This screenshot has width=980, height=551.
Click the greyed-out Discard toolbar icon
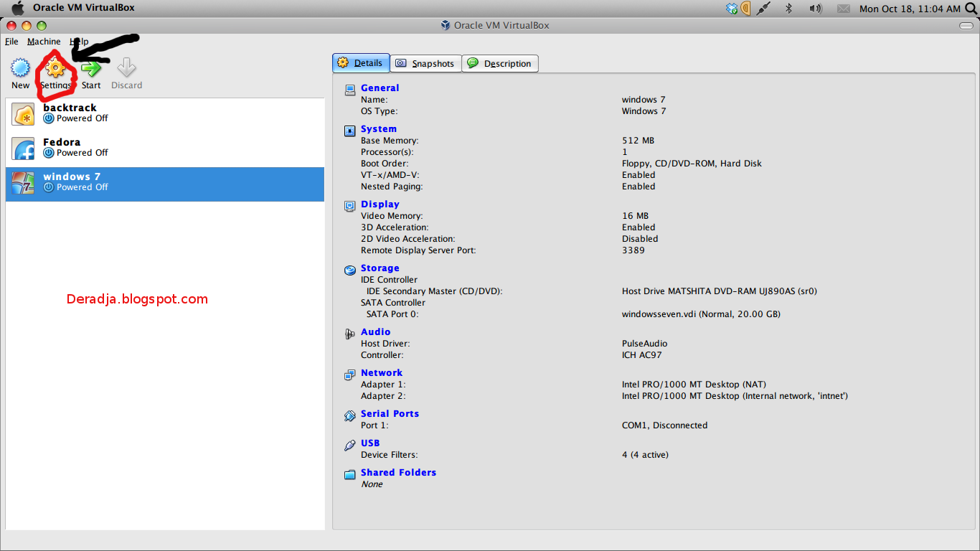click(x=126, y=68)
